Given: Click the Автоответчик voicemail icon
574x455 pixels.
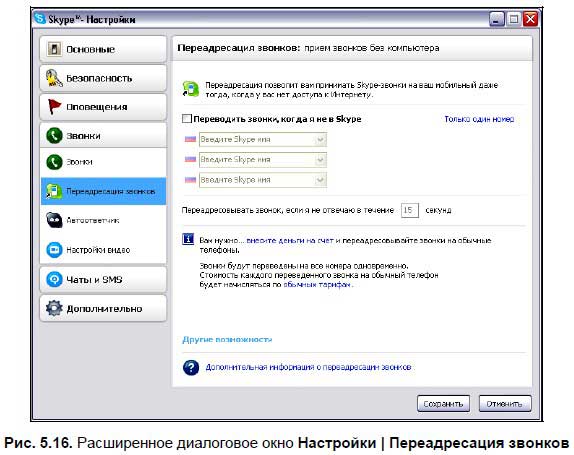Looking at the screenshot, I should pos(54,220).
